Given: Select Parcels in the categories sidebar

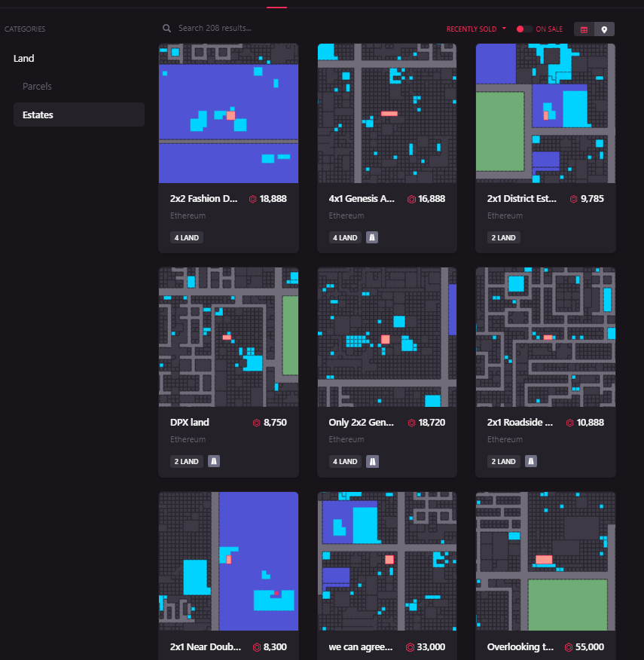Looking at the screenshot, I should [37, 86].
